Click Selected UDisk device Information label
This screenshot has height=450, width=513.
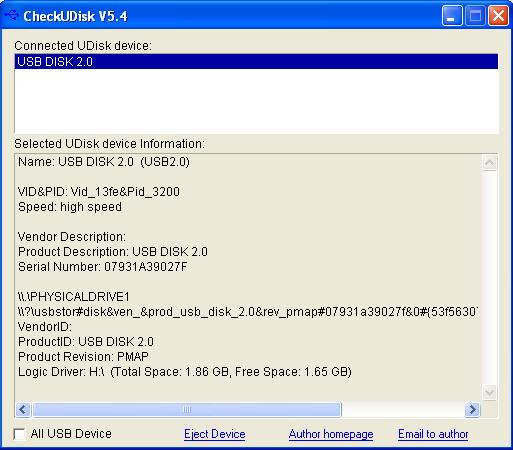109,144
